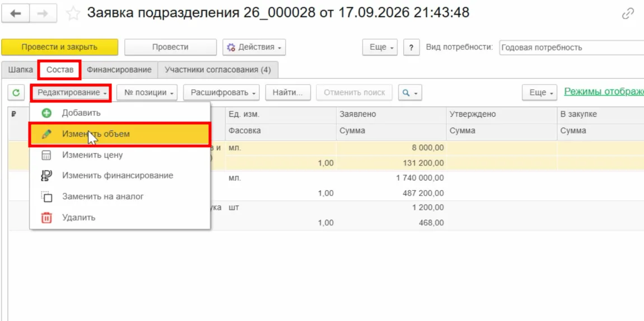Open the Еще dropdown in the table toolbar
644x321 pixels.
click(x=539, y=93)
